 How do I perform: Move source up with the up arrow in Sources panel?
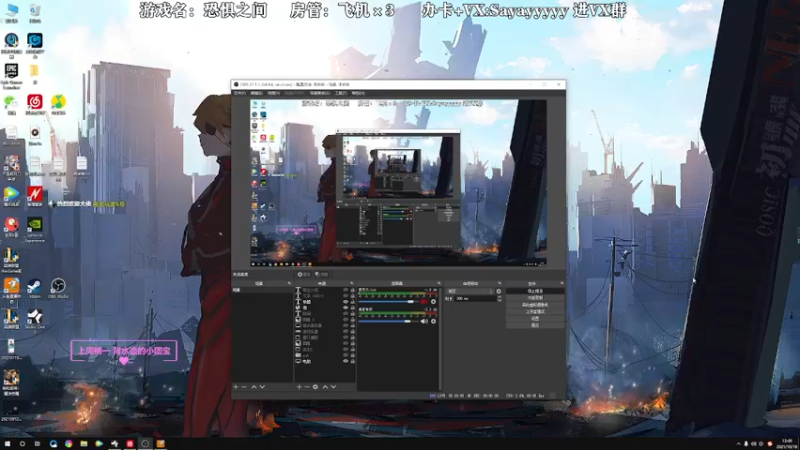[326, 387]
